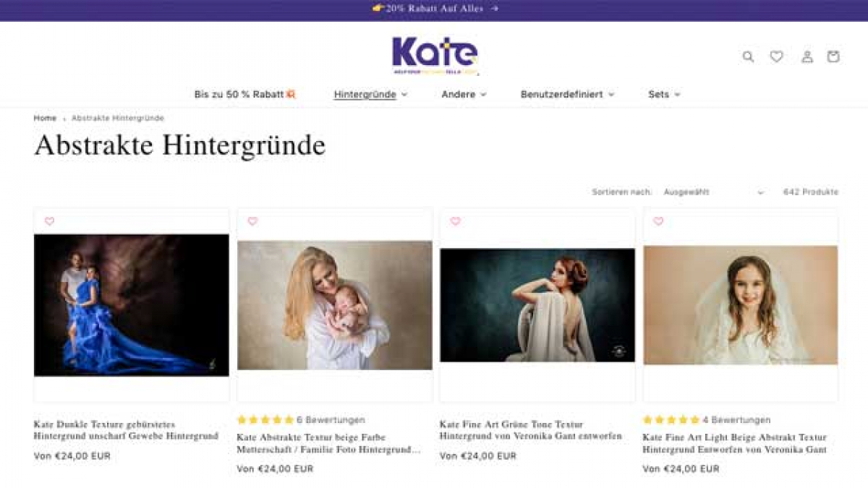Go to Home breadcrumb link

tap(45, 118)
